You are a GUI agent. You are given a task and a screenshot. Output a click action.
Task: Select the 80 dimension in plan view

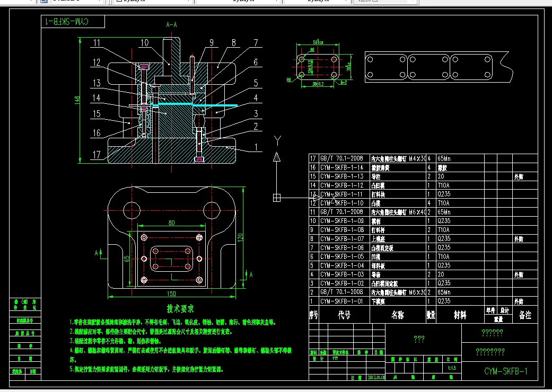171,223
